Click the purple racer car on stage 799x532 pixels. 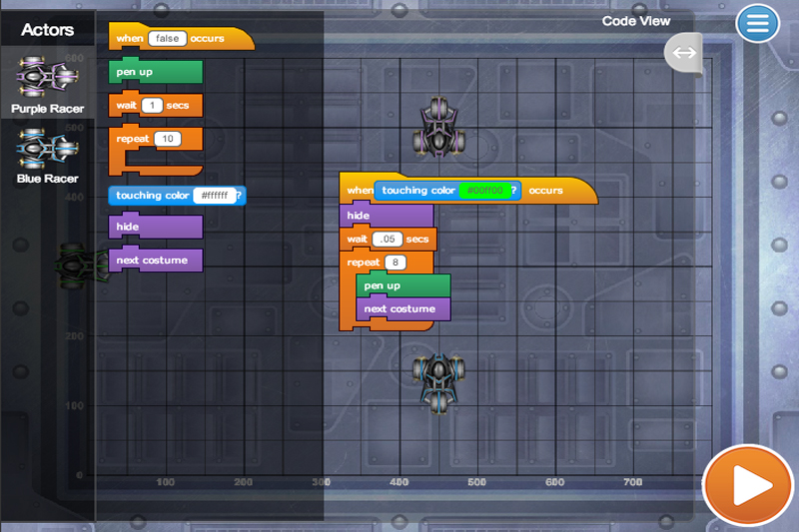438,126
